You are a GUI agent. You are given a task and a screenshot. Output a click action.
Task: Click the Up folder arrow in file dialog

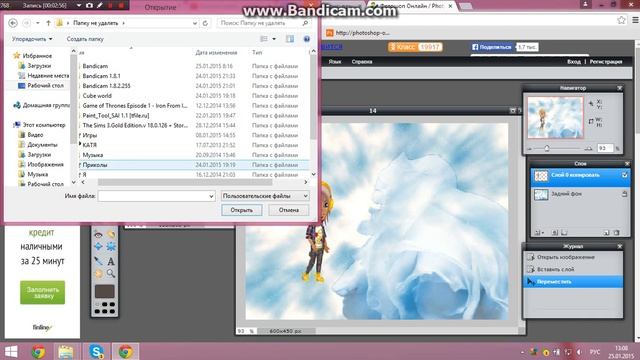48,23
